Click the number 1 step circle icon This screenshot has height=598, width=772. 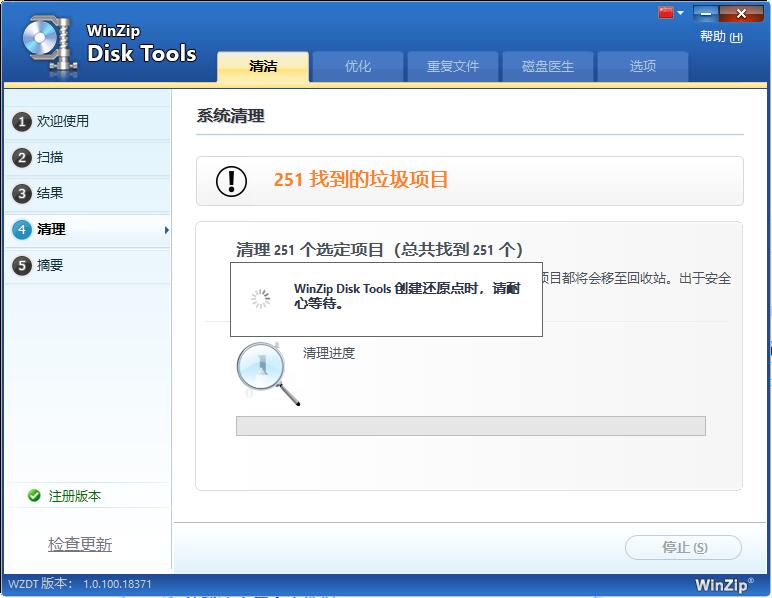[22, 122]
